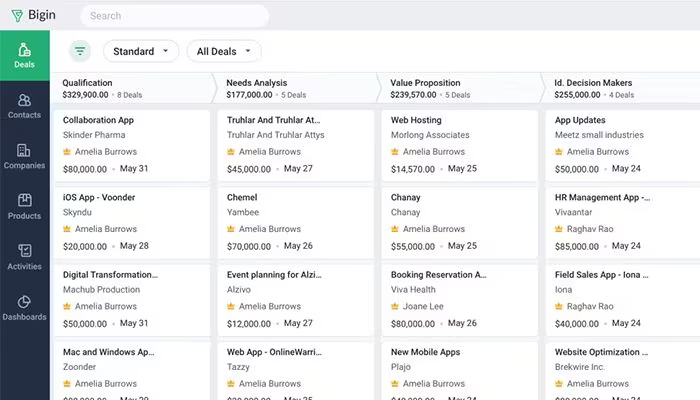The image size is (700, 400).
Task: Open the Companies sidebar icon
Action: point(24,150)
